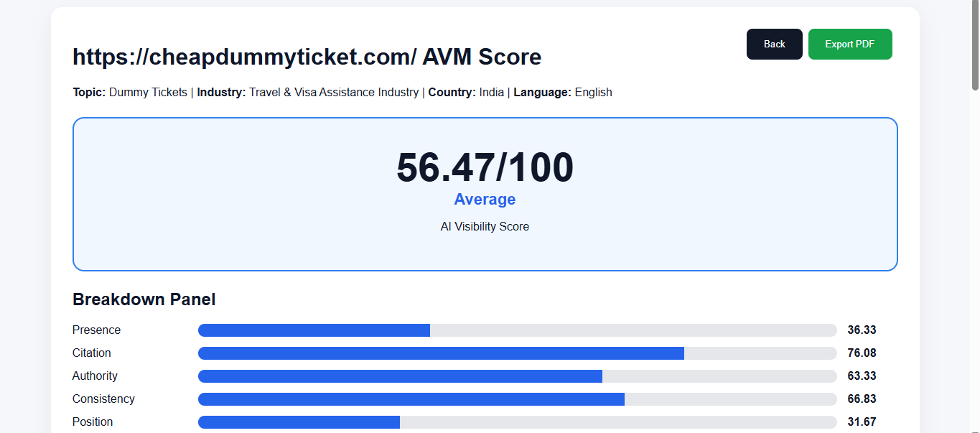
Task: Click the Position progress bar
Action: 518,422
